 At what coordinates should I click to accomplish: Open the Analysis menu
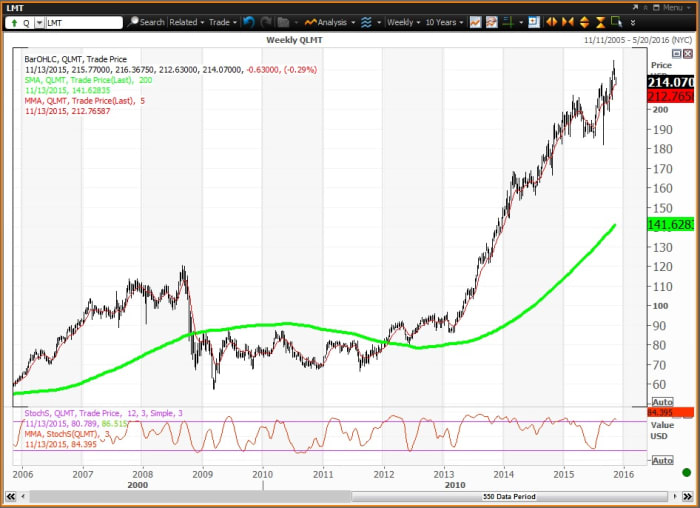[x=330, y=22]
